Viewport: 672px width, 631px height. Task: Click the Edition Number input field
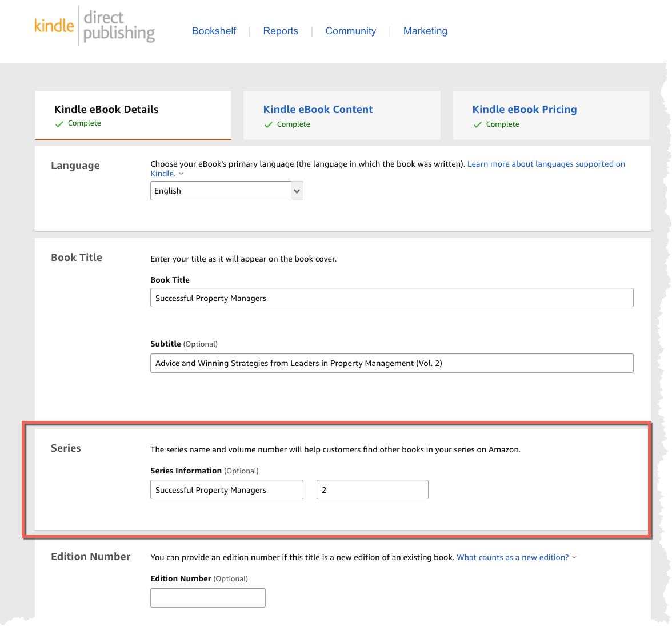pyautogui.click(x=208, y=598)
